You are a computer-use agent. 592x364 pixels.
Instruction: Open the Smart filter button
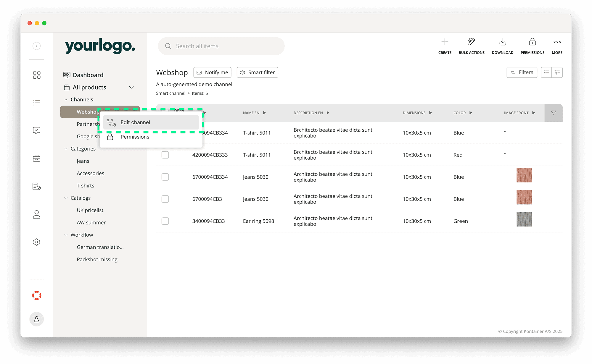[257, 72]
